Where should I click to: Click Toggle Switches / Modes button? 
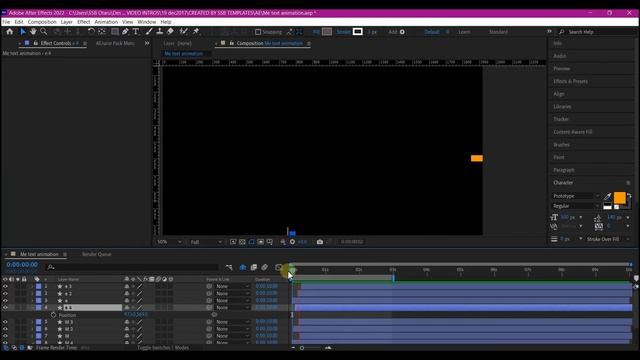coord(163,348)
